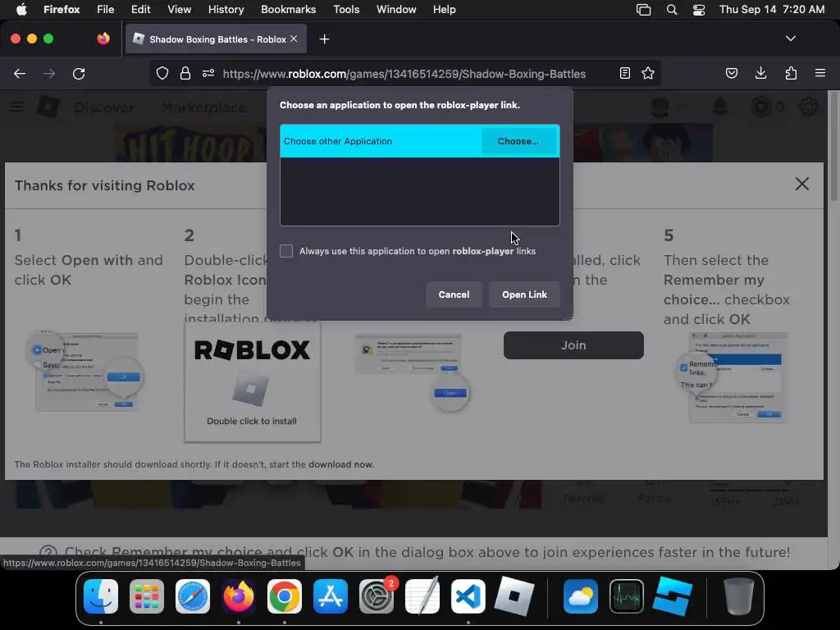Click the site security padlock icon
This screenshot has width=840, height=630.
pyautogui.click(x=185, y=73)
